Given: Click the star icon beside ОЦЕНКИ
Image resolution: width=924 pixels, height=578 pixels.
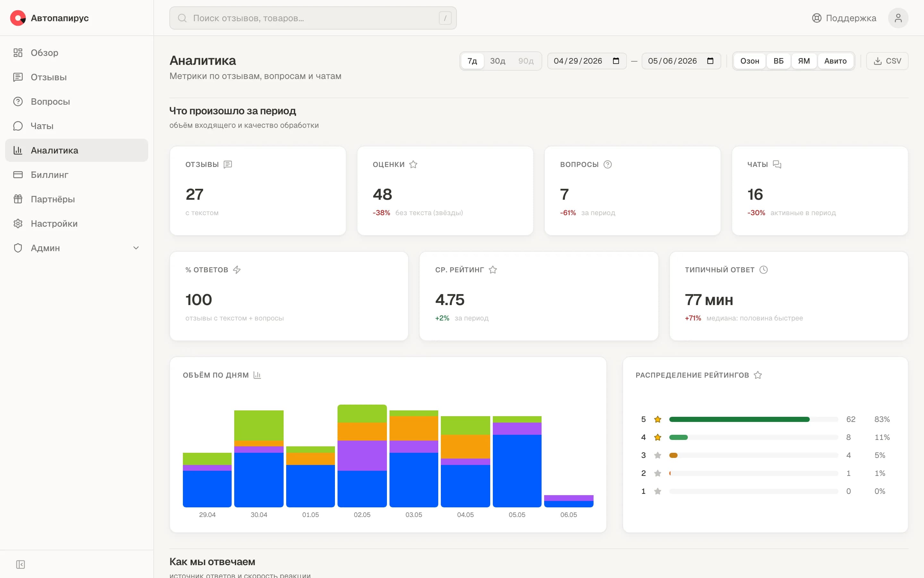Looking at the screenshot, I should click(x=413, y=164).
